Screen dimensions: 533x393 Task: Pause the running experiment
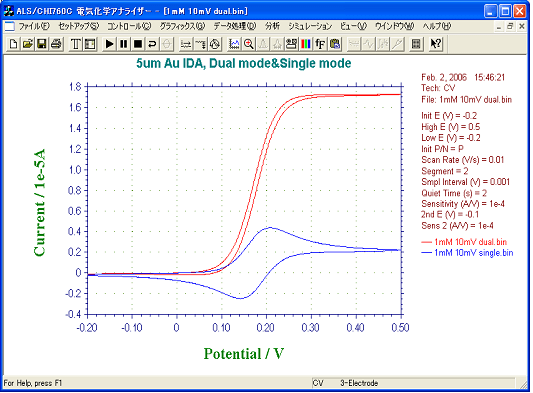click(124, 44)
